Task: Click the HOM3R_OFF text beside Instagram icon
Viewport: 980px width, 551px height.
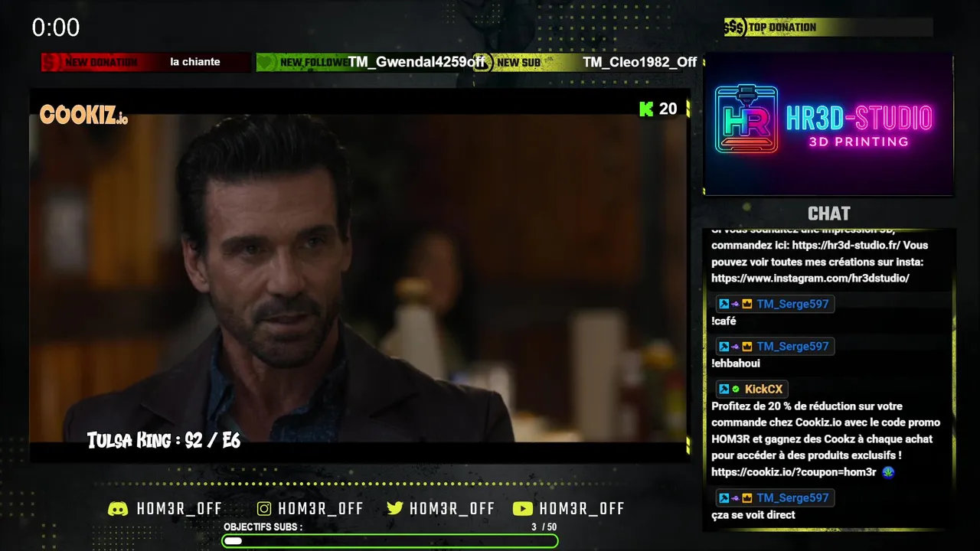Action: (321, 509)
